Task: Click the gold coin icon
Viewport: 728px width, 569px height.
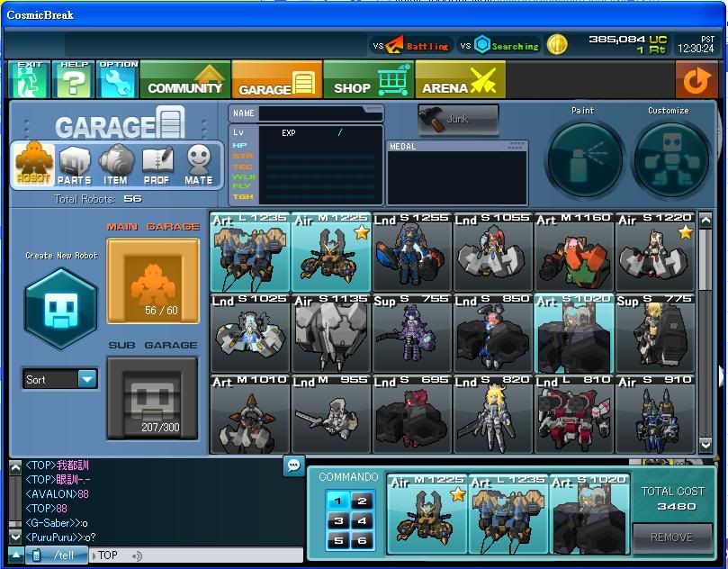Action: click(557, 45)
